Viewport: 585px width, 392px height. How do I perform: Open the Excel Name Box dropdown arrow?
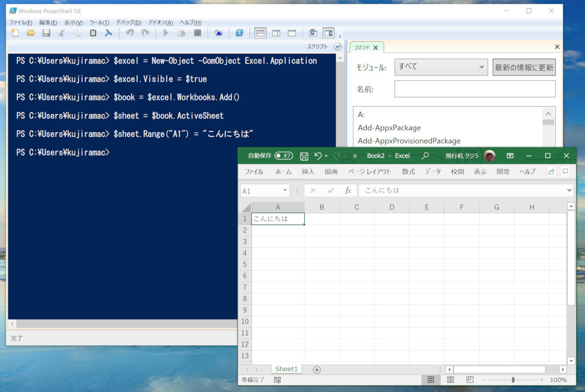[286, 191]
